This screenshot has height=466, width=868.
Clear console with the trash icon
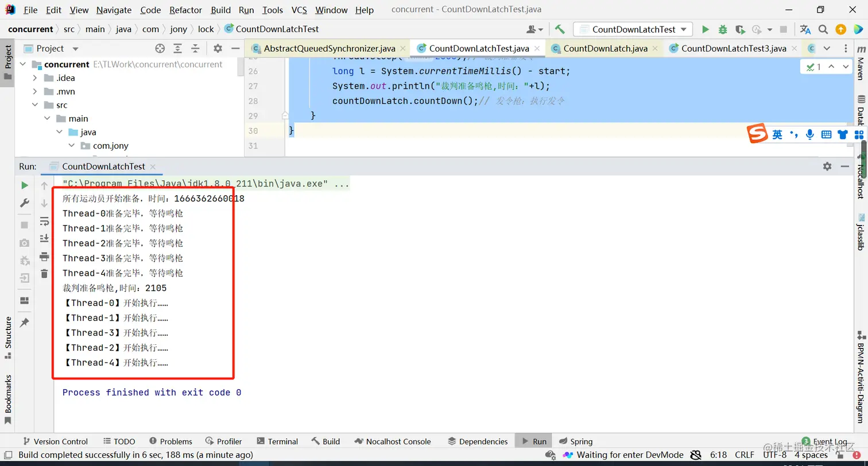[44, 274]
